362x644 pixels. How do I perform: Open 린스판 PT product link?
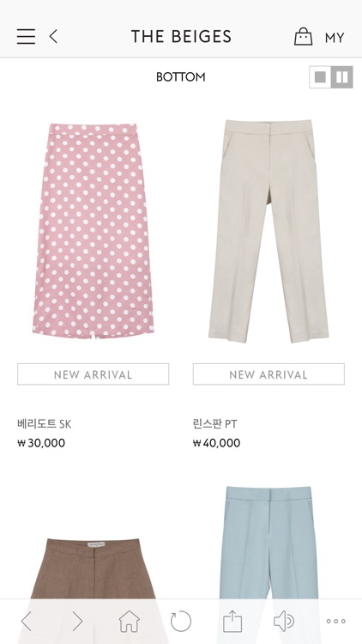(x=215, y=424)
